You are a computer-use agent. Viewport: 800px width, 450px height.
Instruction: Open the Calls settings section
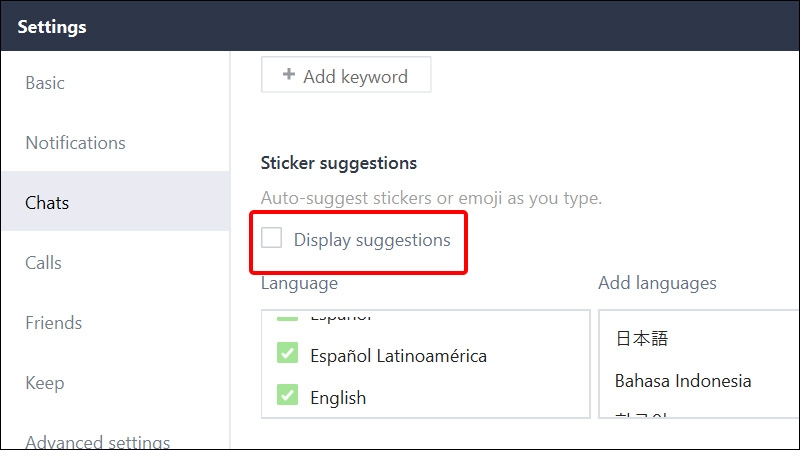(x=43, y=263)
